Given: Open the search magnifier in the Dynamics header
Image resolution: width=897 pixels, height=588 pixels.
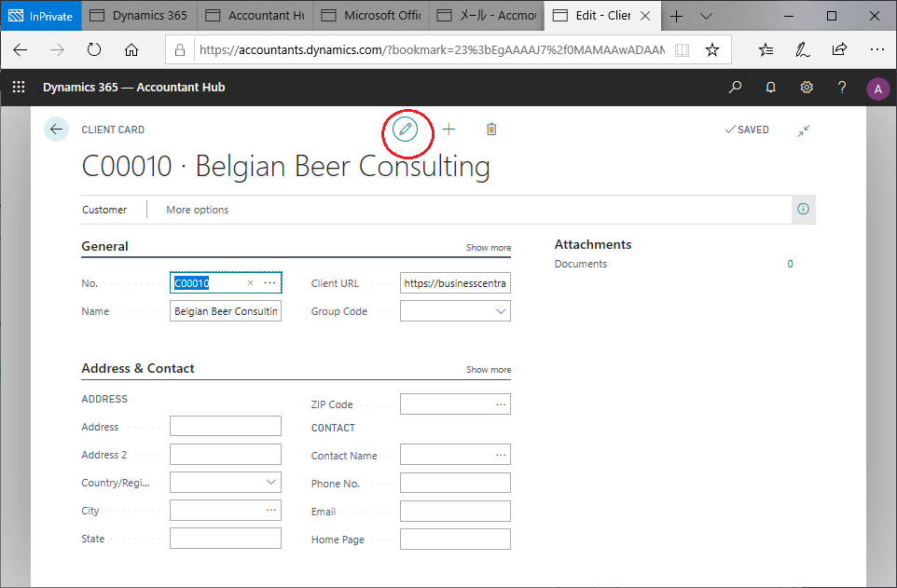Looking at the screenshot, I should tap(735, 87).
